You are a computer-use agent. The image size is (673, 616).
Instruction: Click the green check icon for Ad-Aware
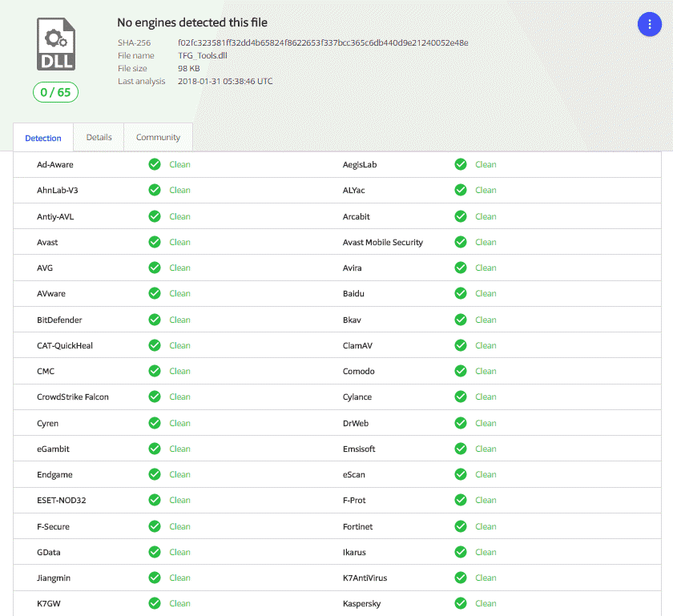155,164
